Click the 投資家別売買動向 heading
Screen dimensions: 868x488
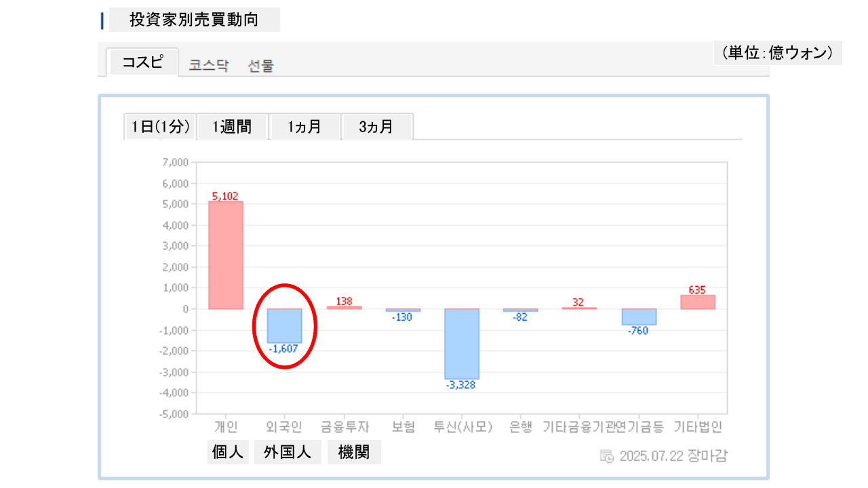pyautogui.click(x=194, y=20)
